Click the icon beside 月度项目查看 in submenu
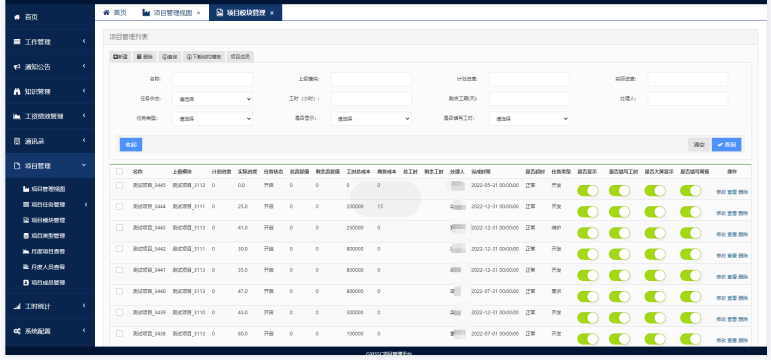 [x=26, y=251]
